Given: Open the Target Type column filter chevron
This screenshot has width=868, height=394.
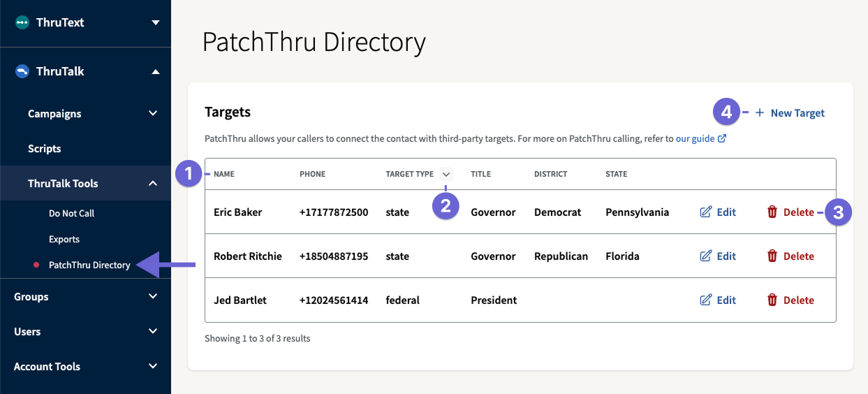Looking at the screenshot, I should [x=446, y=174].
